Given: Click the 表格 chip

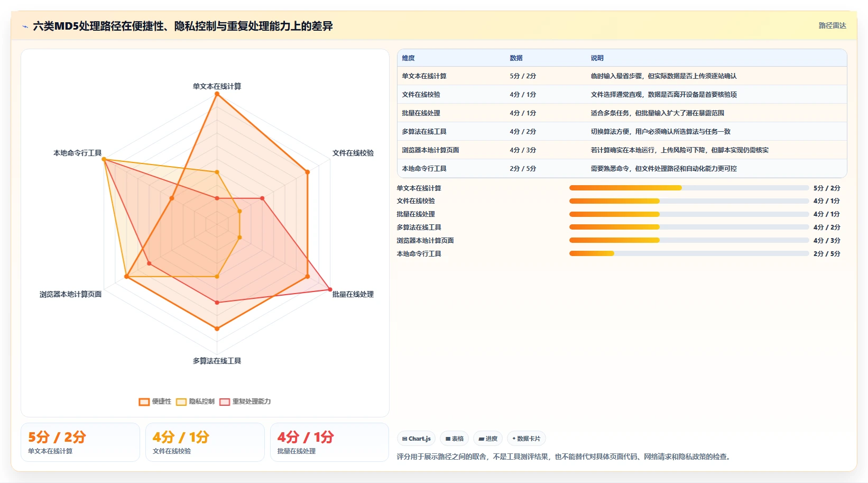Looking at the screenshot, I should point(455,439).
